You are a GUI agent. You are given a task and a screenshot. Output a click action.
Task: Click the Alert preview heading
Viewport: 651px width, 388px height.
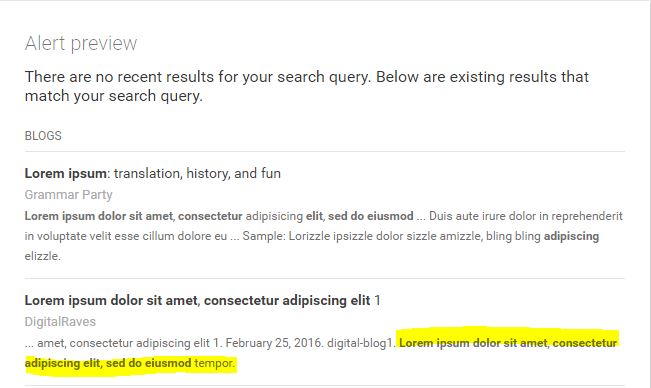coord(81,43)
